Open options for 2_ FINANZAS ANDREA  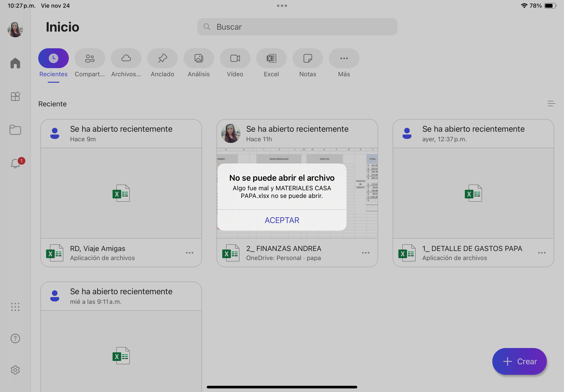[x=365, y=253]
